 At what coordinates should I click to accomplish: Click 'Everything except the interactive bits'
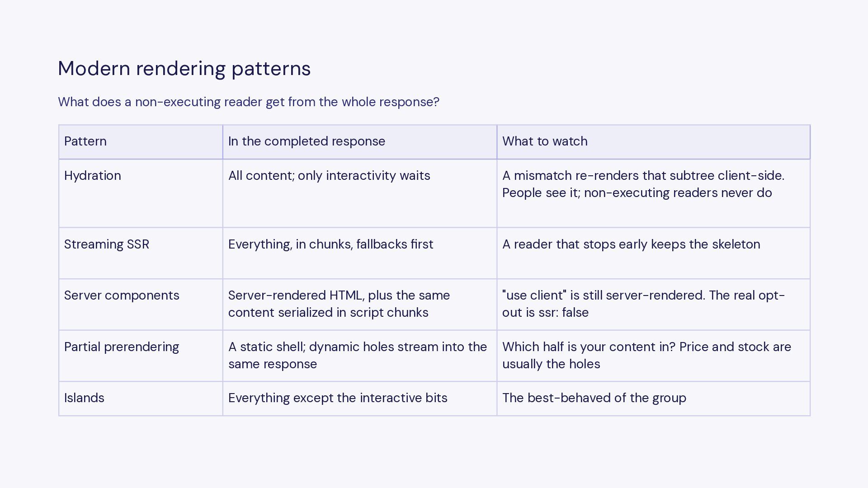[360, 399]
